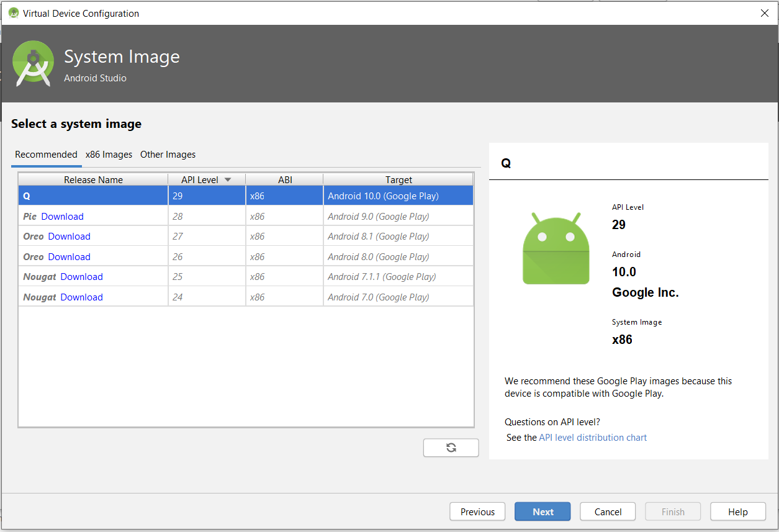Select the Q API 29 row
This screenshot has height=532, width=779.
[x=245, y=196]
